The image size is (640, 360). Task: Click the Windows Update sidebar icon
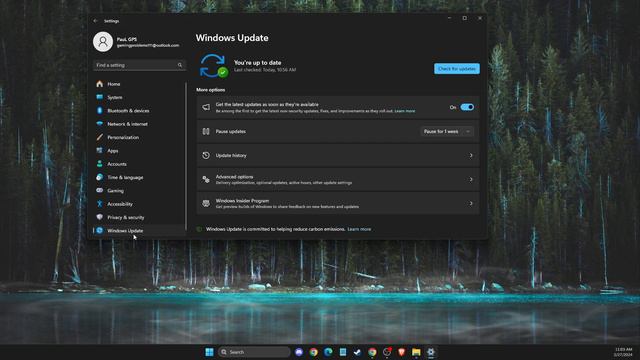click(100, 231)
